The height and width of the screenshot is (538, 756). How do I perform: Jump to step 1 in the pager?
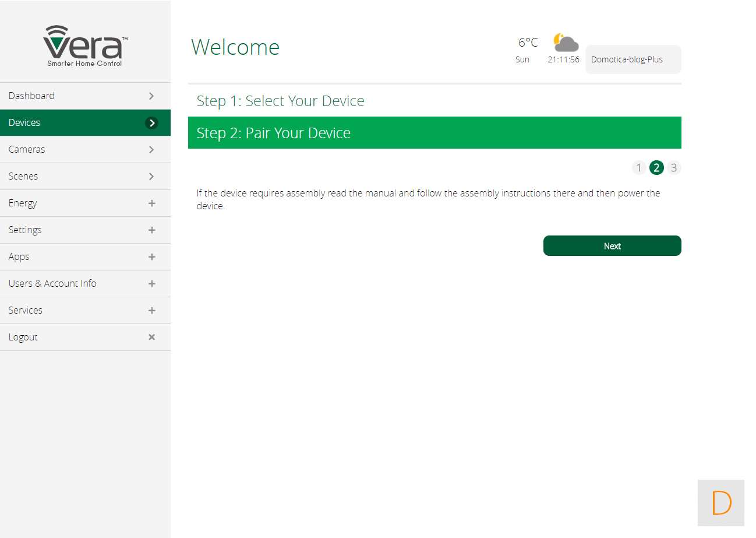tap(638, 168)
